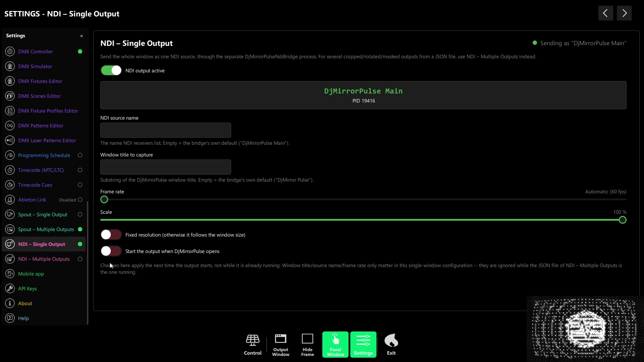This screenshot has height=362, width=644.
Task: Open the About info icon
Action: [x=10, y=303]
